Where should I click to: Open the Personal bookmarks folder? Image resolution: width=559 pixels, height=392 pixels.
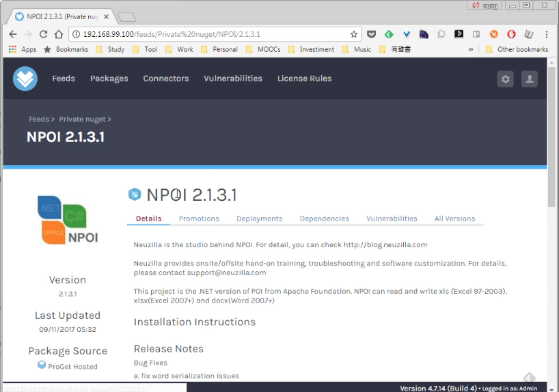tap(219, 49)
